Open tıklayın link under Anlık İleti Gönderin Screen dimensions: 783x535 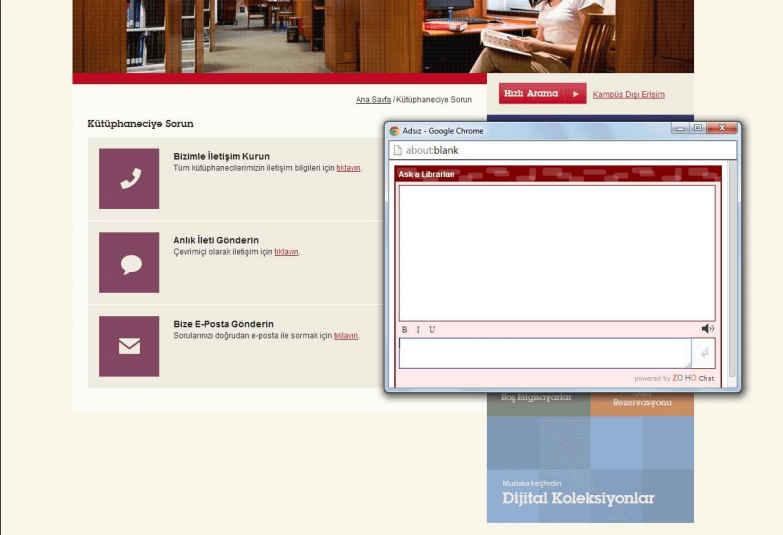tap(286, 252)
